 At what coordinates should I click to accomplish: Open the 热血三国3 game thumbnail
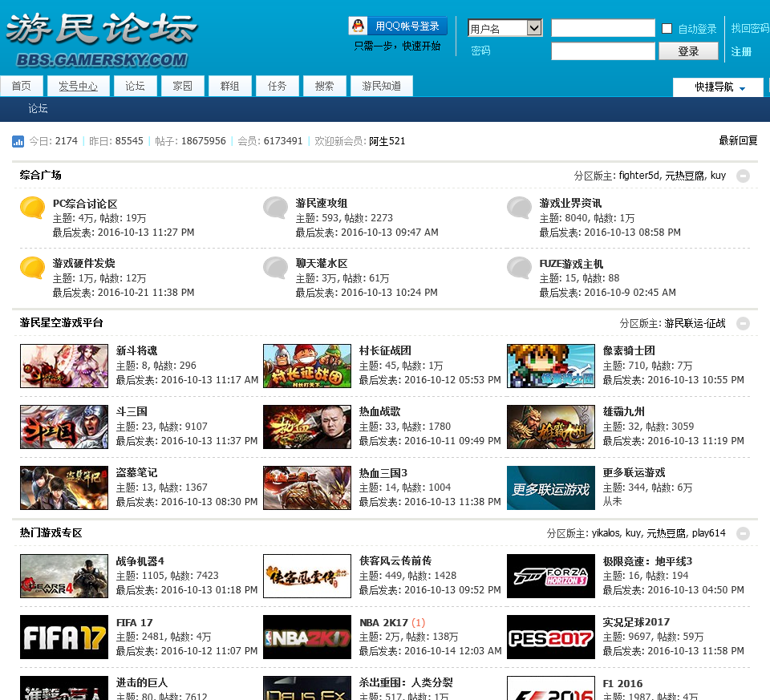click(x=307, y=488)
